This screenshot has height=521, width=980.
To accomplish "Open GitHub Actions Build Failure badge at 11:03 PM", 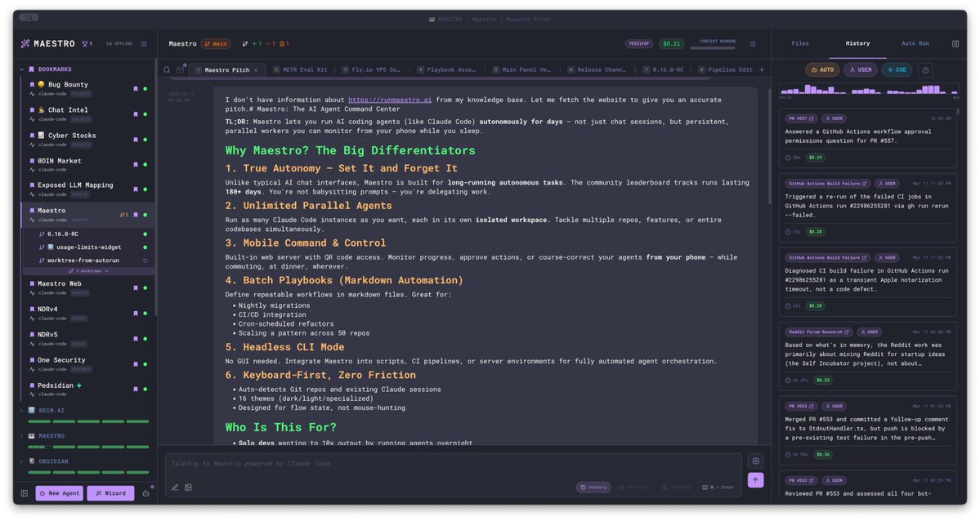I will pyautogui.click(x=827, y=184).
